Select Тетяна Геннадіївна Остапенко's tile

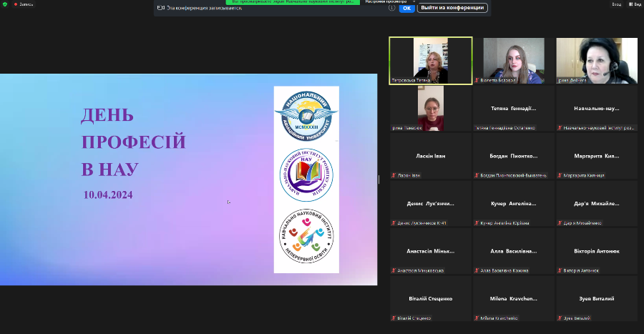[x=513, y=108]
